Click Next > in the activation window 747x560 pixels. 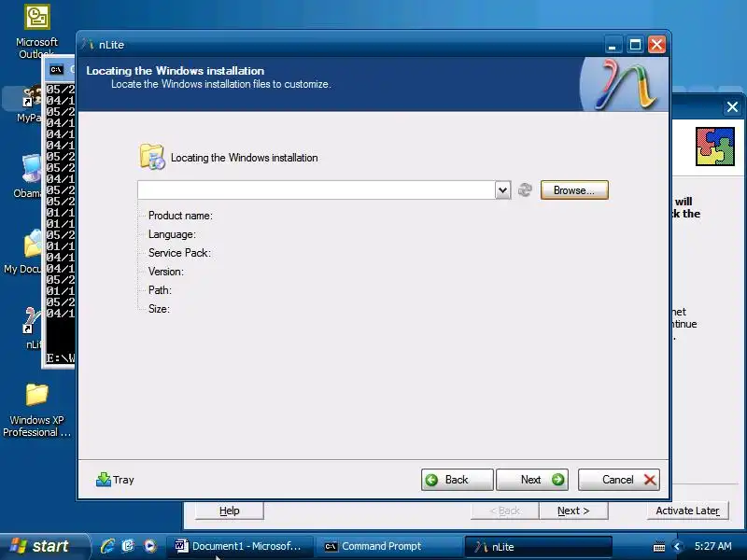[573, 511]
